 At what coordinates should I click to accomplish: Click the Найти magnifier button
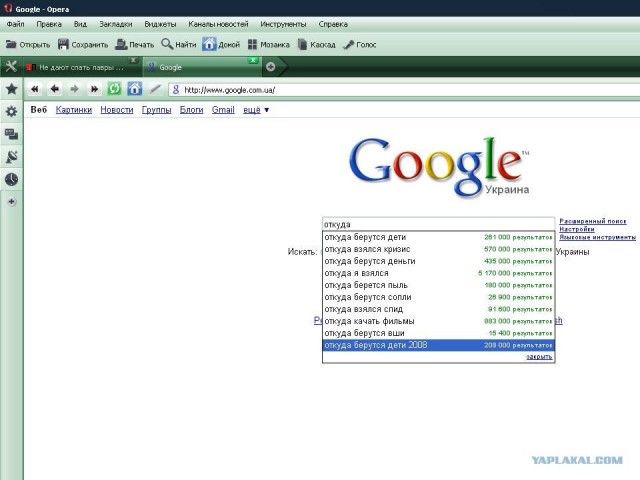pos(179,44)
